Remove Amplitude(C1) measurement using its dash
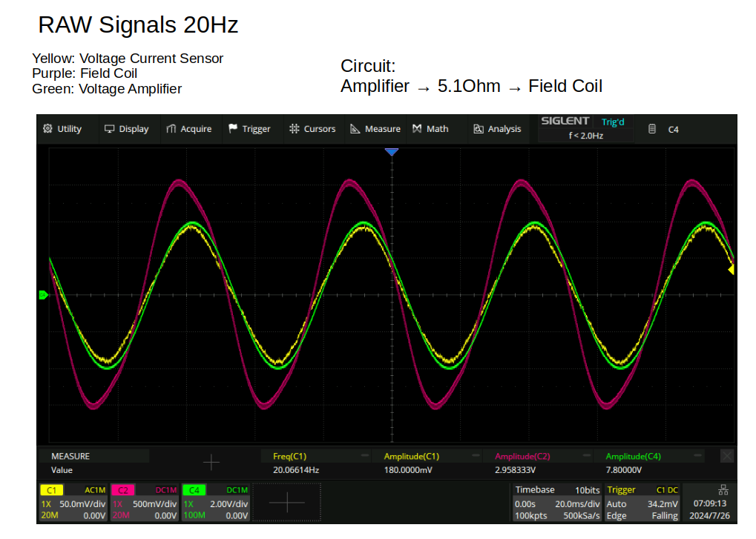 (476, 455)
